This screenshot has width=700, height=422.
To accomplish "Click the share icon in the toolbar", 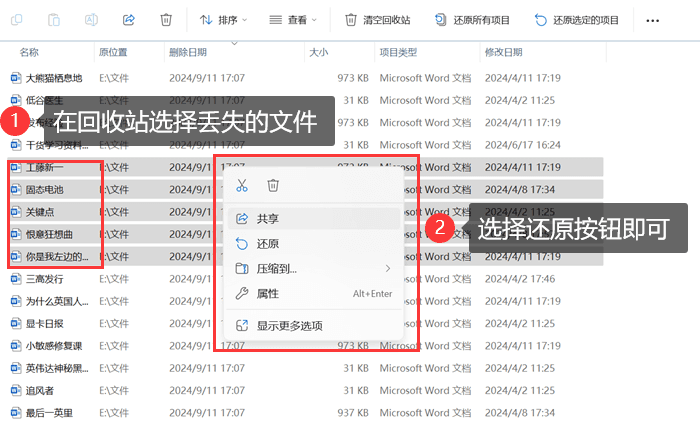I will tap(128, 19).
